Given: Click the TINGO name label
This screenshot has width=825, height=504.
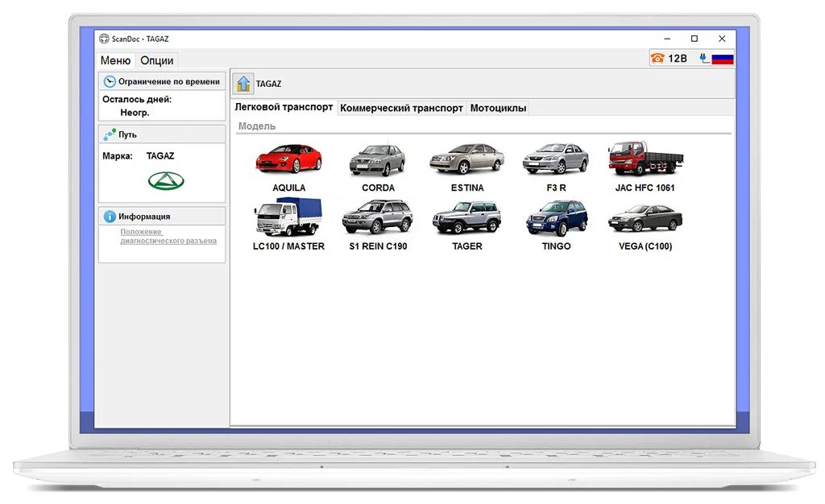Looking at the screenshot, I should (x=556, y=246).
